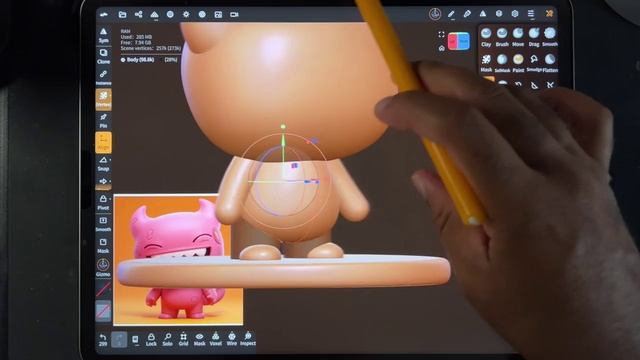Open the primitive sphere menu in top bar
Image resolution: width=640 pixels, height=360 pixels.
(499, 14)
